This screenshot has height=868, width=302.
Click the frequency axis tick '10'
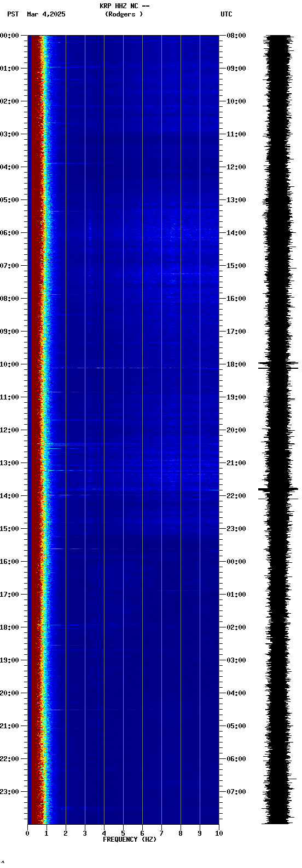point(219,833)
